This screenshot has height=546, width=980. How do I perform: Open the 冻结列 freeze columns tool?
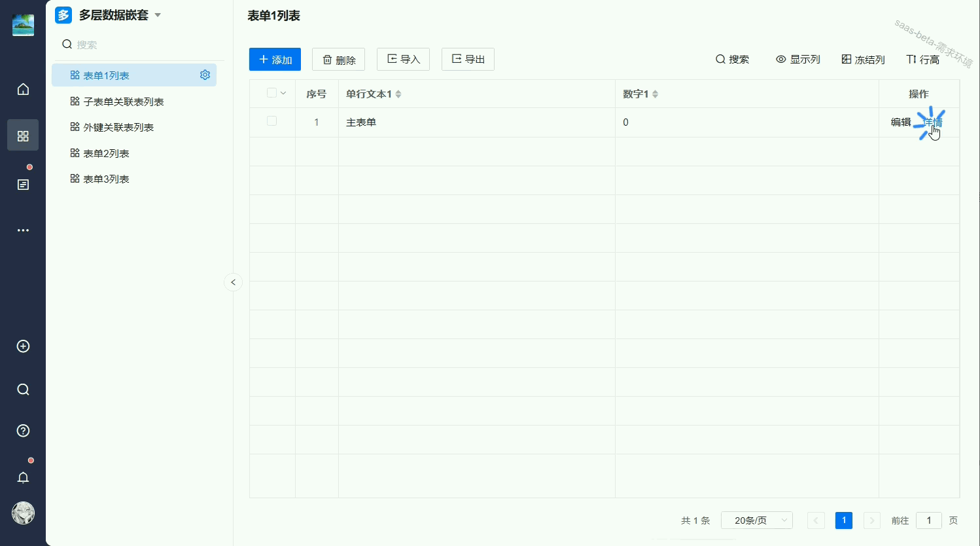pos(862,59)
